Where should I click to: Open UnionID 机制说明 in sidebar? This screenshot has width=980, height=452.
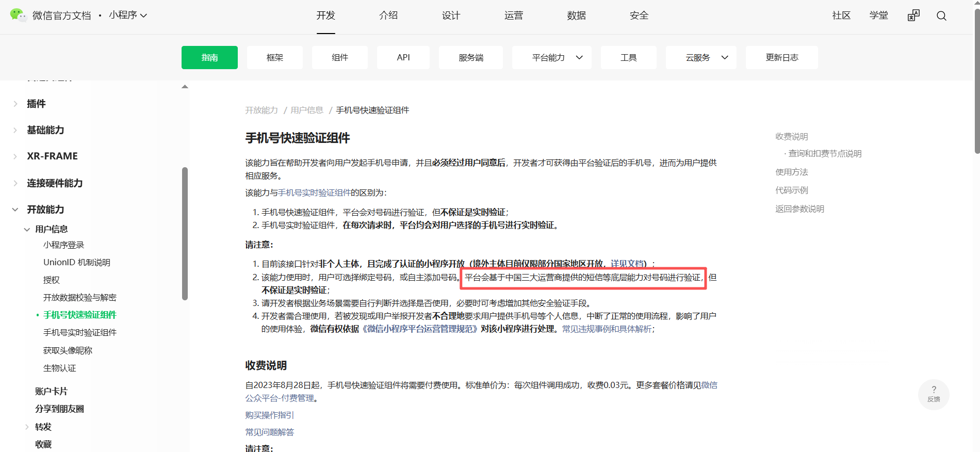(x=77, y=263)
